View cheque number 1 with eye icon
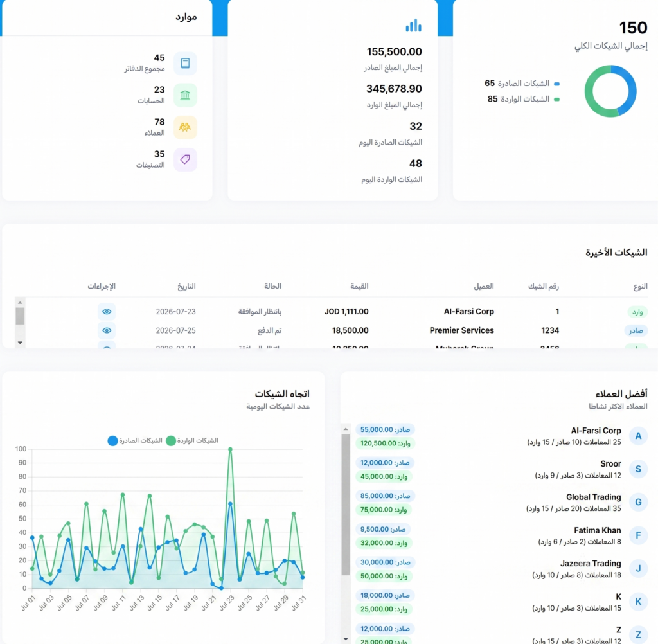The height and width of the screenshot is (644, 658). [x=107, y=312]
